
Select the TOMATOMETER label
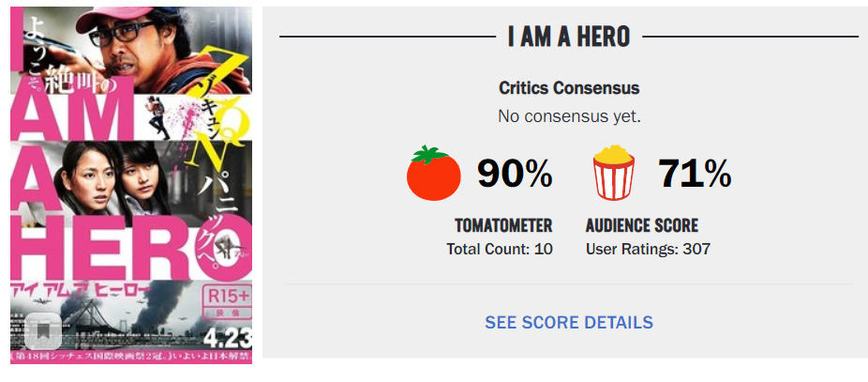point(503,225)
